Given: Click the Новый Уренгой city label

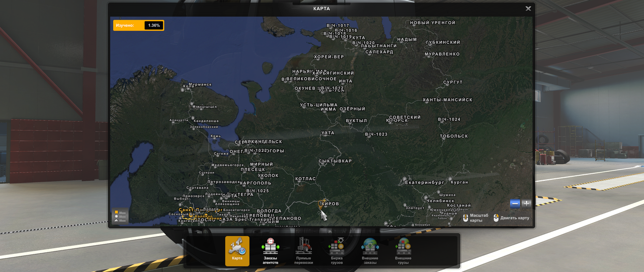Looking at the screenshot, I should tap(433, 23).
